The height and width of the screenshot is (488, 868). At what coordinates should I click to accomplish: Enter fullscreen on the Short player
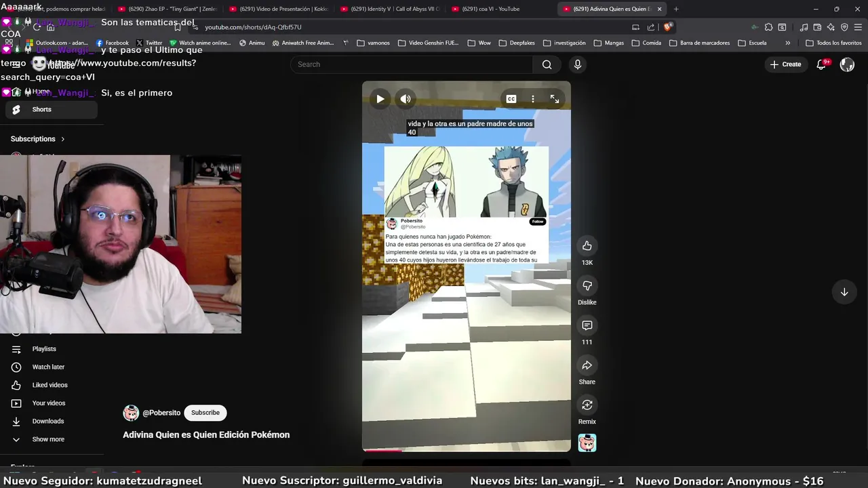click(x=555, y=99)
